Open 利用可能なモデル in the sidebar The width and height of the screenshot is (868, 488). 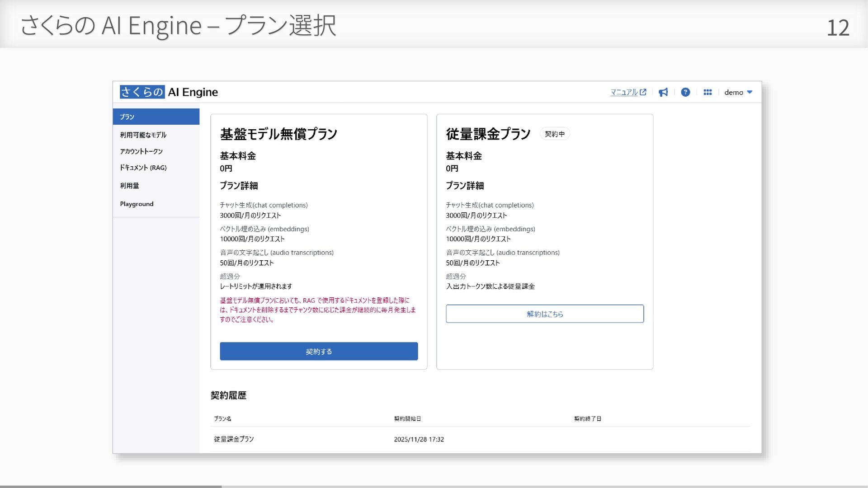coord(143,135)
